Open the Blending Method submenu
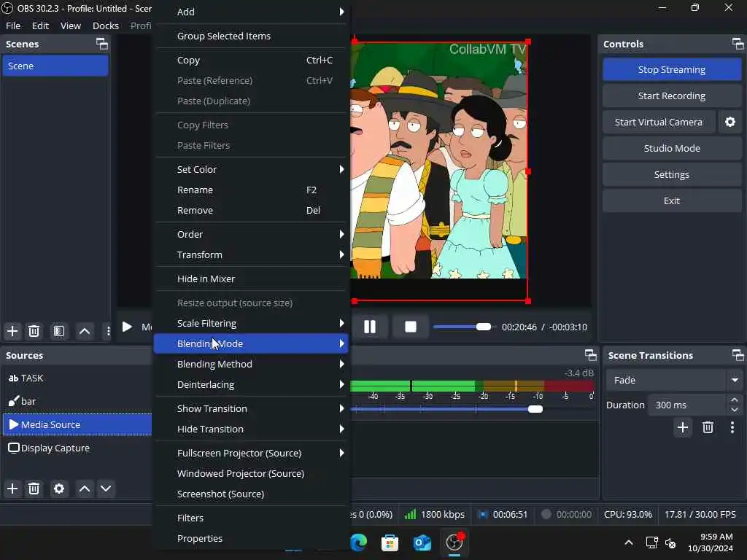747x560 pixels. 252,364
